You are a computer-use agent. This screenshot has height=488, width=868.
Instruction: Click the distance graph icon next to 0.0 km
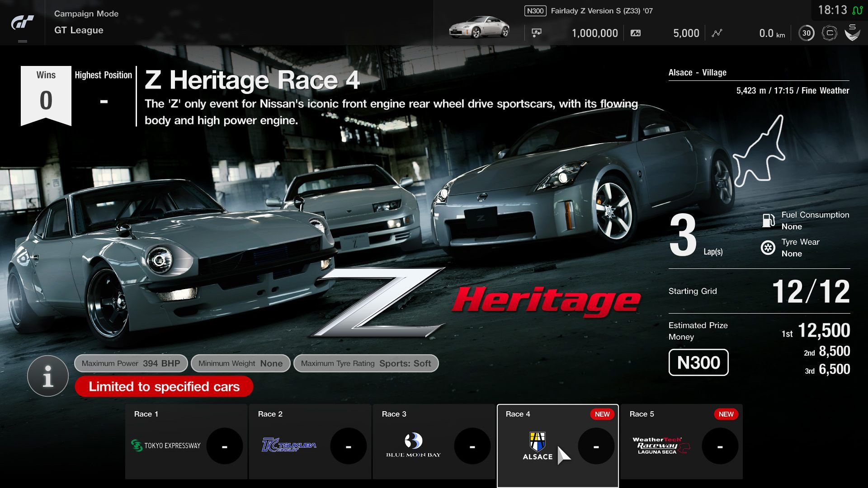pos(717,33)
